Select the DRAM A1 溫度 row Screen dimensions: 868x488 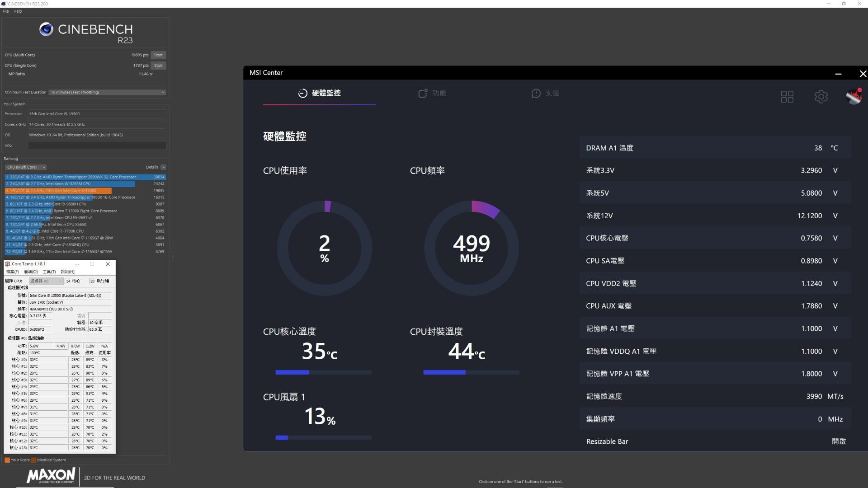(715, 148)
